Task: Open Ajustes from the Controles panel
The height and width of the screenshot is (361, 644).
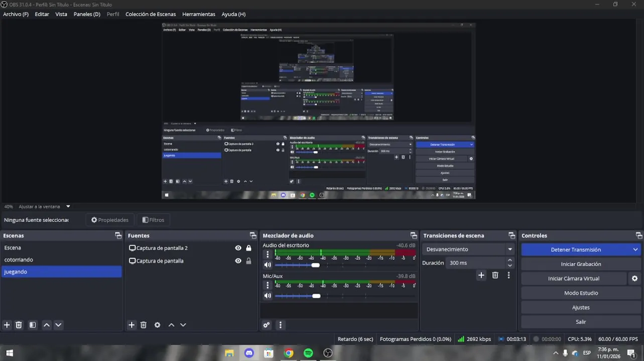Action: pos(581,307)
